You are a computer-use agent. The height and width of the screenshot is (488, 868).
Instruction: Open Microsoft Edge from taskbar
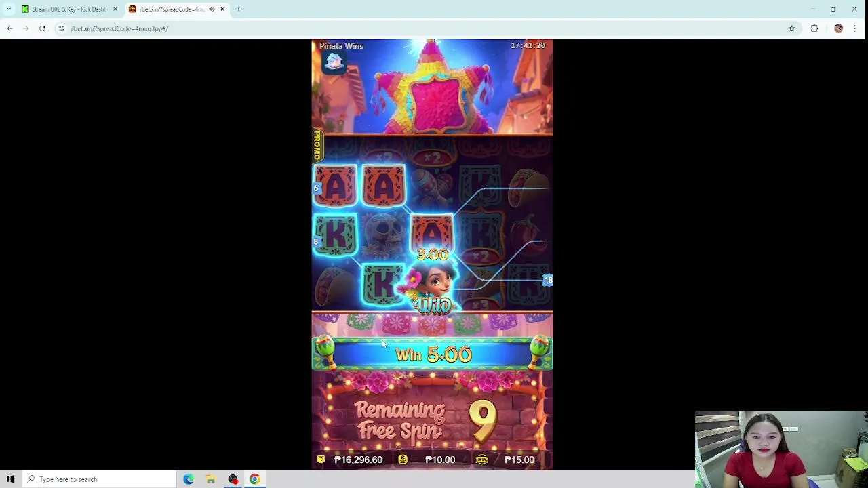(189, 479)
